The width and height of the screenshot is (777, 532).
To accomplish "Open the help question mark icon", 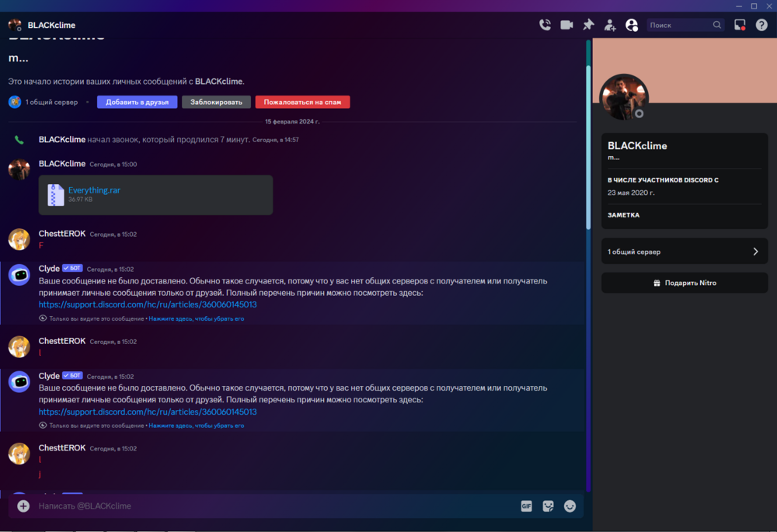I will pyautogui.click(x=761, y=25).
